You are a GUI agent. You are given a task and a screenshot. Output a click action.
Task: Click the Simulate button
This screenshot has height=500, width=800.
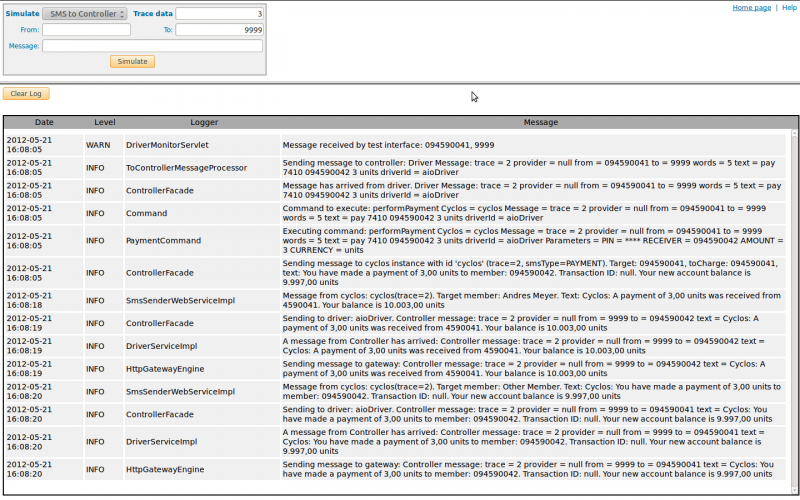click(133, 61)
